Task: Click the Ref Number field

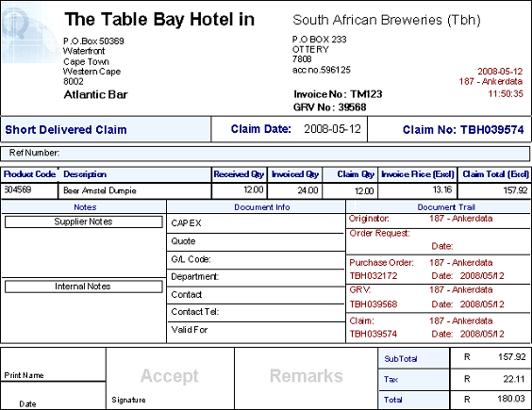Action: [x=265, y=154]
